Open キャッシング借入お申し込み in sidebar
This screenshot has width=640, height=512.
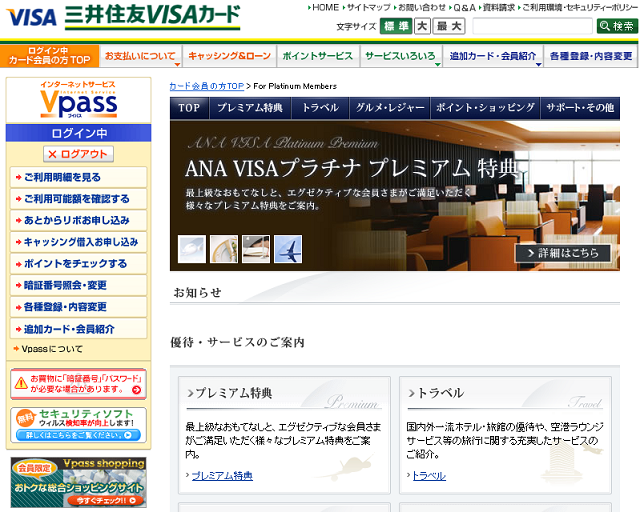[x=78, y=242]
